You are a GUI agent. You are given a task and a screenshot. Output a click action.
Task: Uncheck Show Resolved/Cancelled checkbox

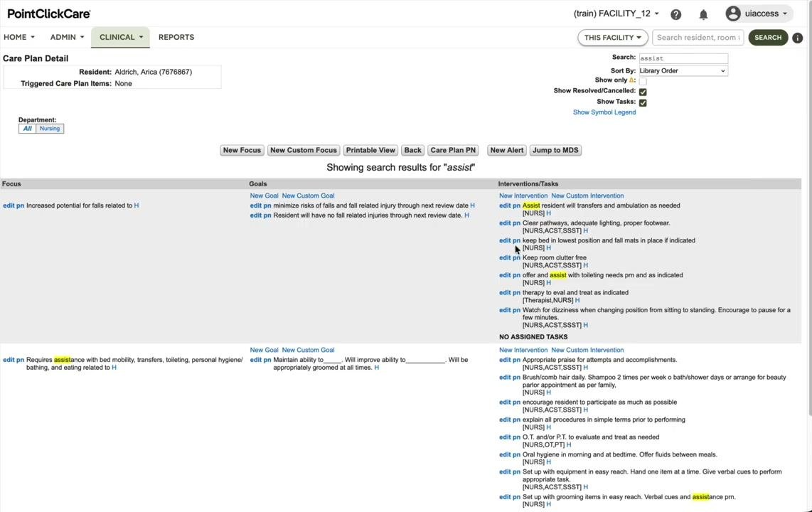point(643,92)
